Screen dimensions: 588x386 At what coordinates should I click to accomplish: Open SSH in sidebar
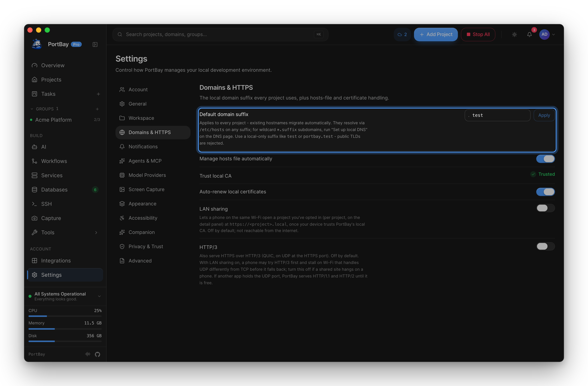pyautogui.click(x=65, y=204)
